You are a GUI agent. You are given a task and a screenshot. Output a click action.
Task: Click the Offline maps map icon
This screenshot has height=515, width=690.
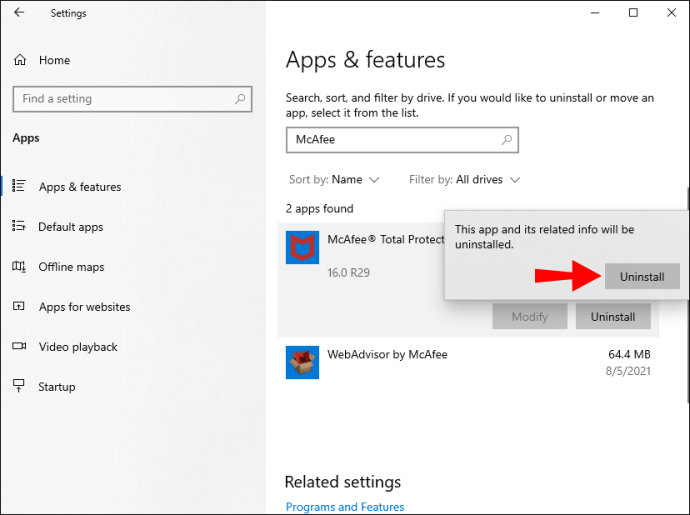[x=18, y=266]
